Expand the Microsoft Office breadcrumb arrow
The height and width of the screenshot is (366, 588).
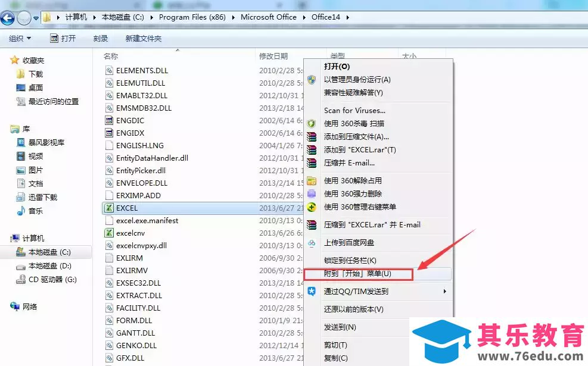pyautogui.click(x=304, y=17)
